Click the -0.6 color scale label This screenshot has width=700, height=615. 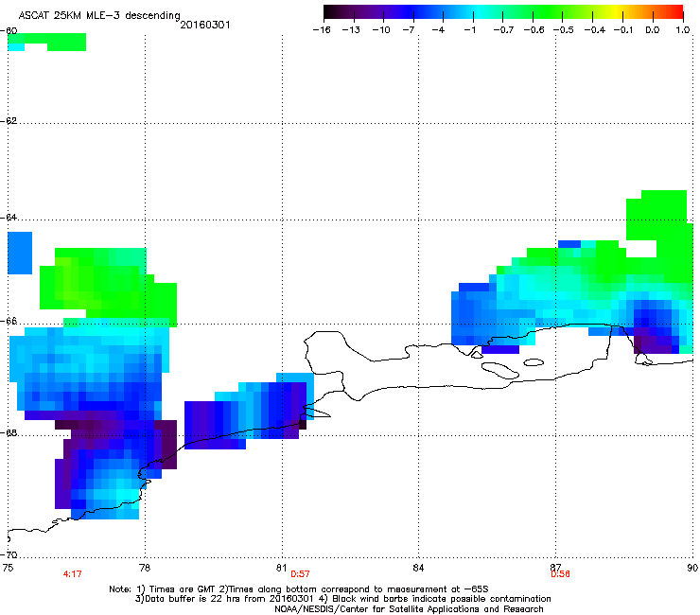click(x=534, y=30)
